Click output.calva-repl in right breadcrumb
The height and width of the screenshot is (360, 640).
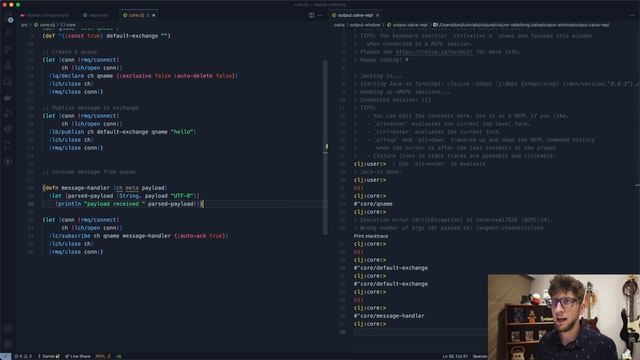pos(407,25)
